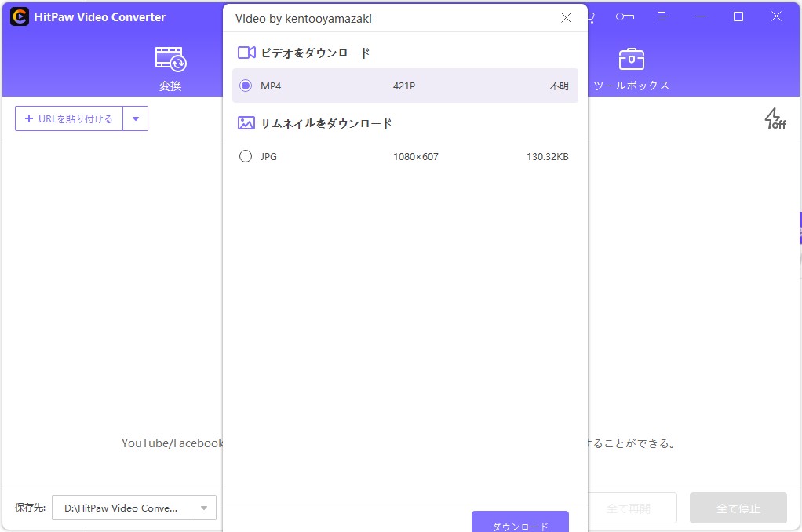Click the key registration icon
Image resolution: width=802 pixels, height=532 pixels.
[x=625, y=17]
